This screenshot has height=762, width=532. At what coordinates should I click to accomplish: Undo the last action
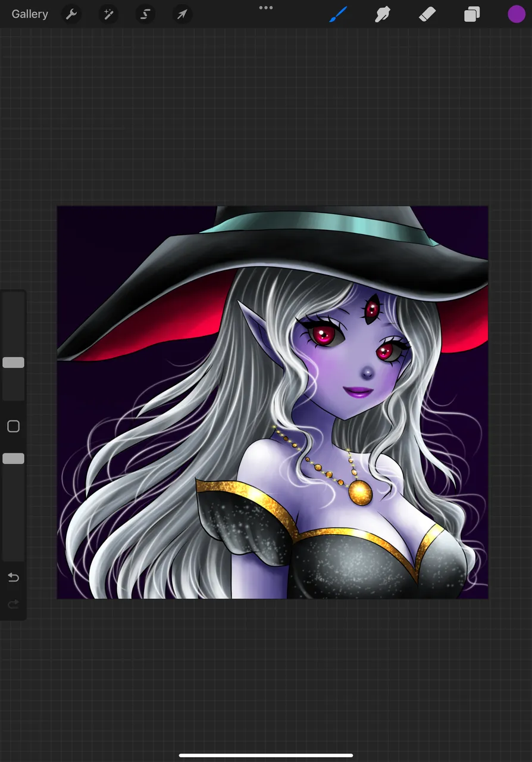(13, 577)
